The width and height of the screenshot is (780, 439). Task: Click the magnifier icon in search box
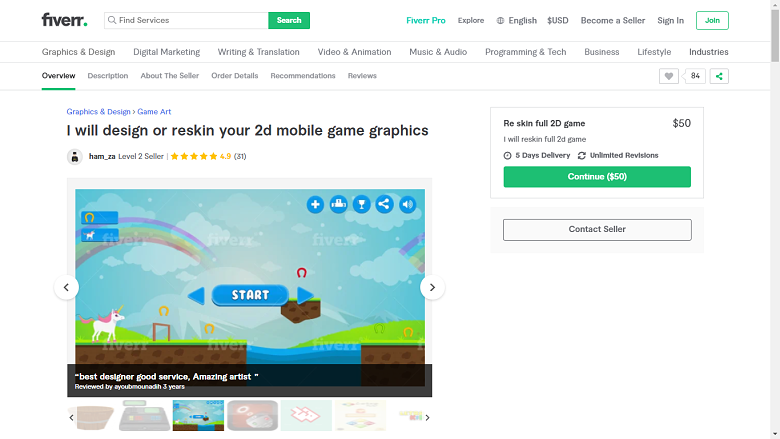[112, 20]
